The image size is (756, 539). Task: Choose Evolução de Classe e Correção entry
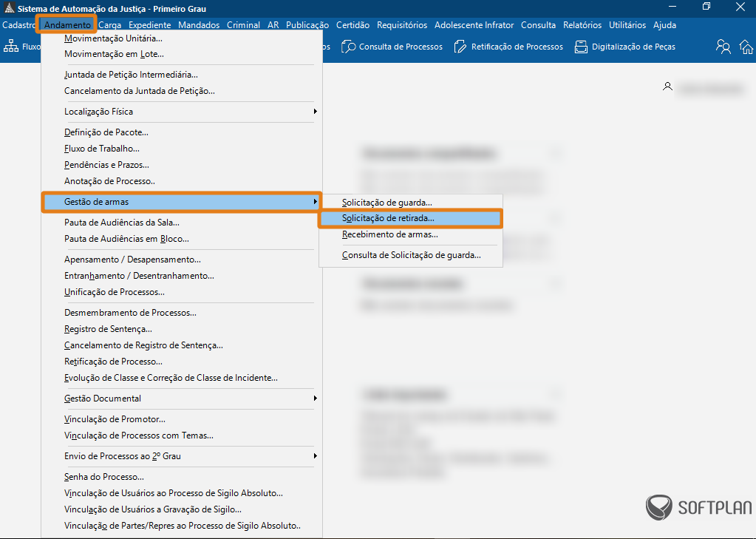(x=171, y=378)
